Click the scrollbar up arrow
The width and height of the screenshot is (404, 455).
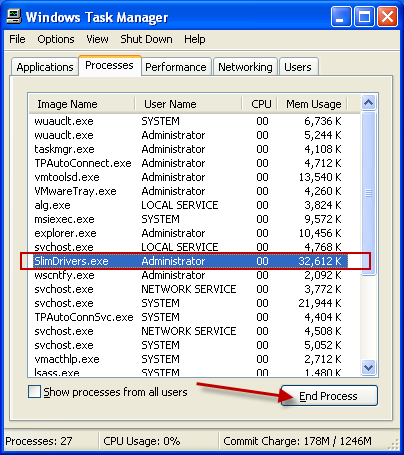368,103
